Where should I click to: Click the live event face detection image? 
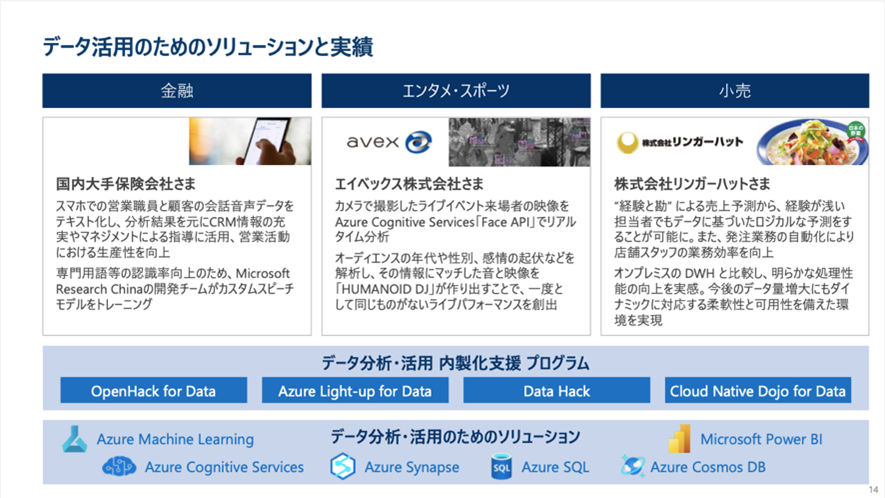point(519,142)
